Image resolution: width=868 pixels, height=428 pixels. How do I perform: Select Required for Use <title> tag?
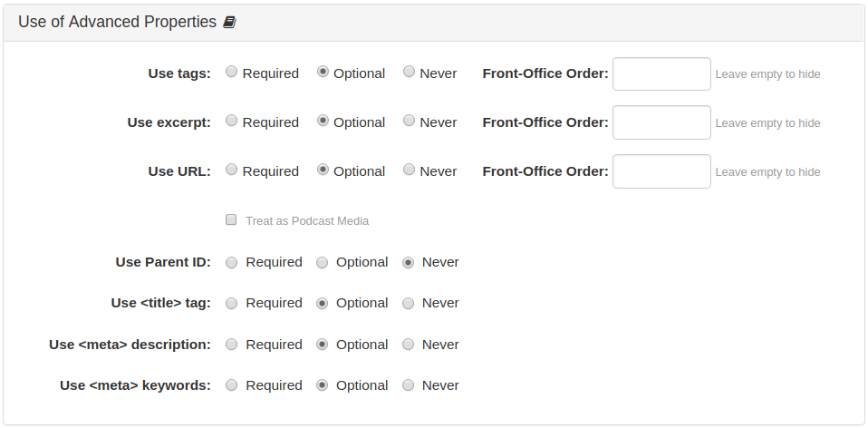[231, 304]
